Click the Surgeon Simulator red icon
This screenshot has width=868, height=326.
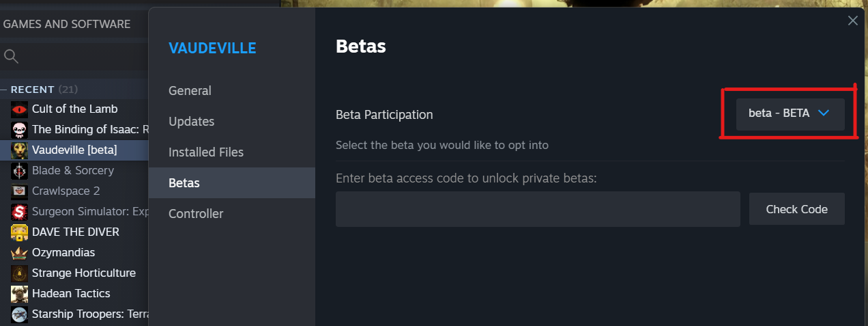point(20,211)
